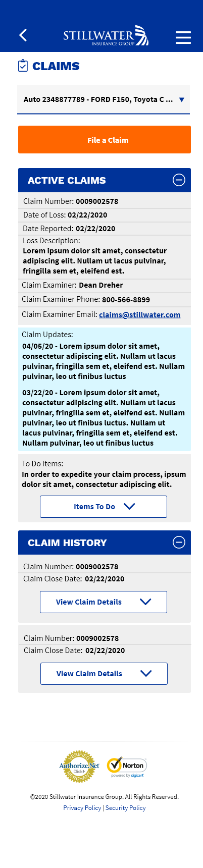Image resolution: width=203 pixels, height=868 pixels.
Task: Click the Claims clipboard icon
Action: coord(23,66)
